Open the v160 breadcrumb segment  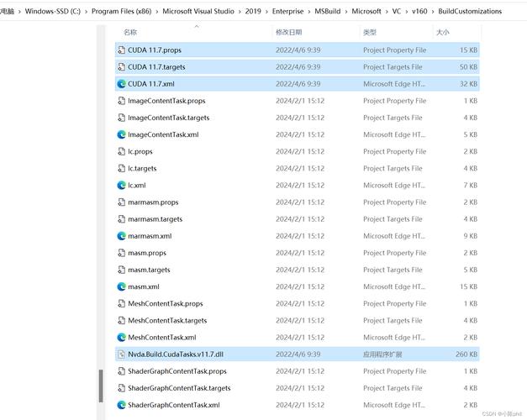point(419,12)
